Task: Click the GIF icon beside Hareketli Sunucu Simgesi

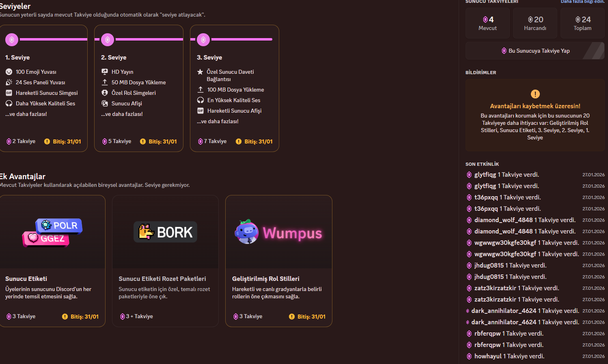Action: click(9, 93)
